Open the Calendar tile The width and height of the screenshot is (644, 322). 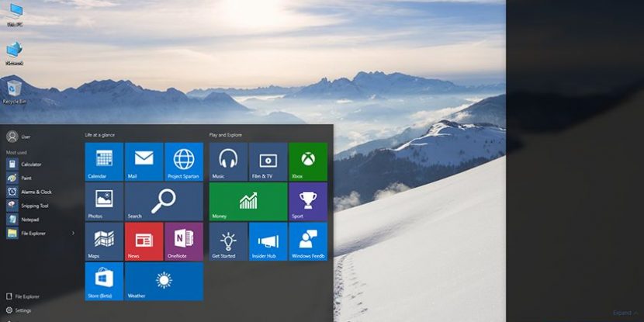[104, 161]
